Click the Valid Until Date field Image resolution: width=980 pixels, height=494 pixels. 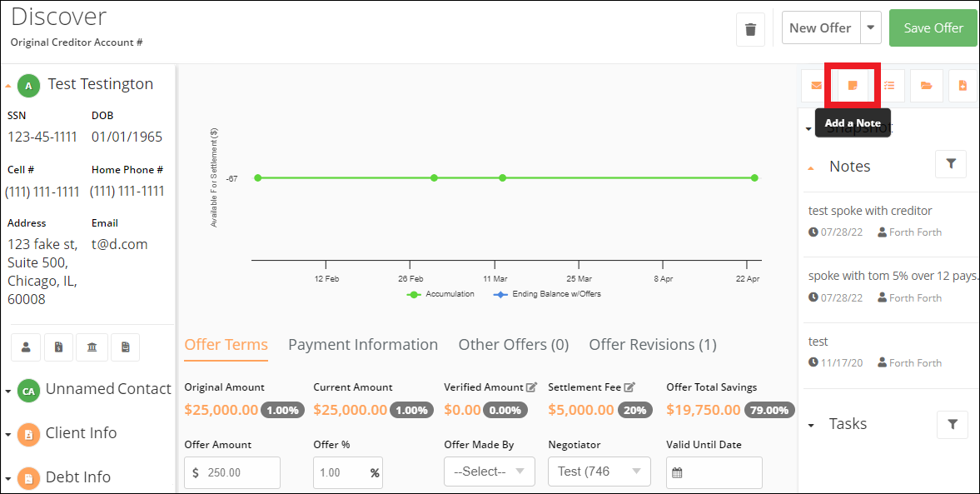coord(714,472)
